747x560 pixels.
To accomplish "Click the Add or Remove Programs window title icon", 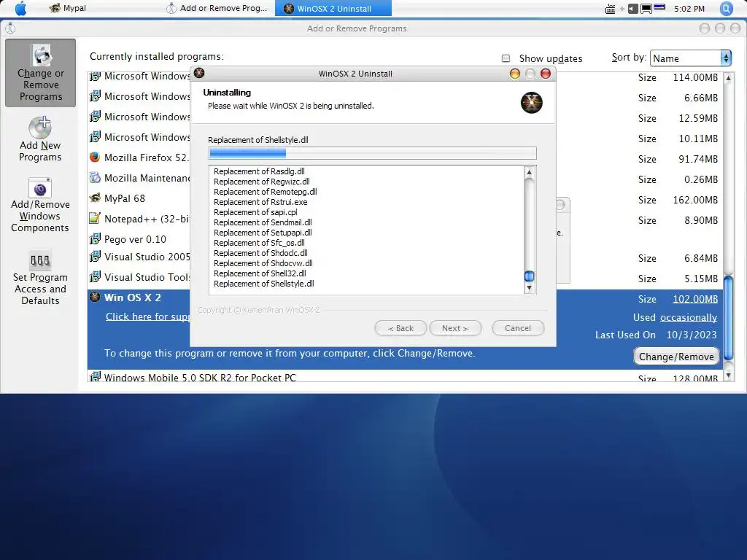I will (x=10, y=28).
